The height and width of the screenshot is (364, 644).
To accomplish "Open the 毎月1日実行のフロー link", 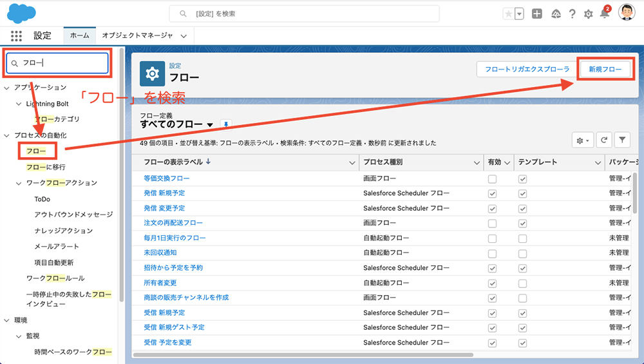I will [175, 238].
